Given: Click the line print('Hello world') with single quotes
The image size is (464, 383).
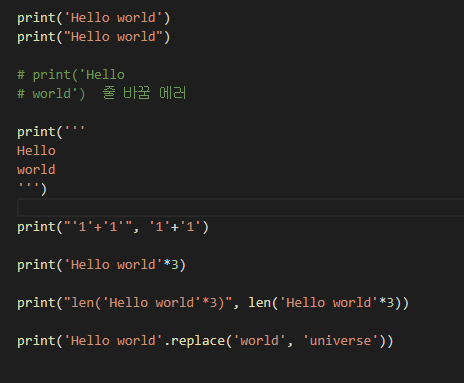Looking at the screenshot, I should pos(94,18).
